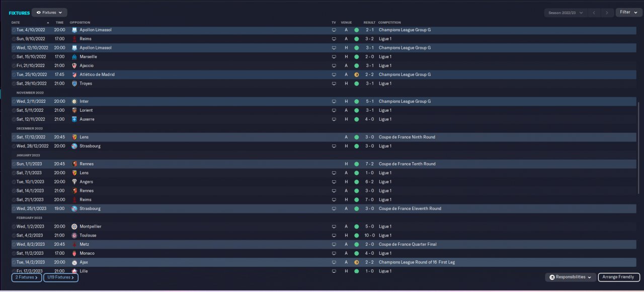Click the Toulouse club badge
The image size is (644, 292).
(x=74, y=235)
